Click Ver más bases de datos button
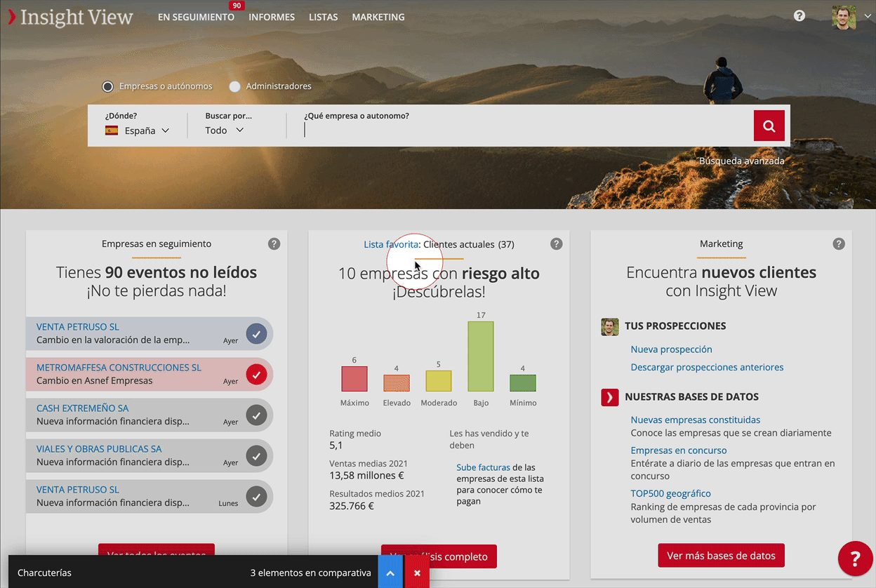This screenshot has height=588, width=876. (721, 555)
